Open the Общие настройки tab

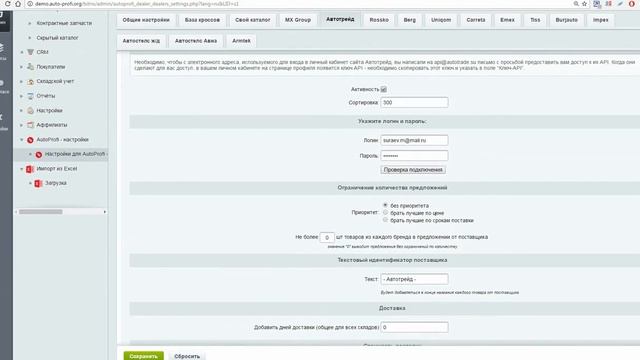point(146,20)
